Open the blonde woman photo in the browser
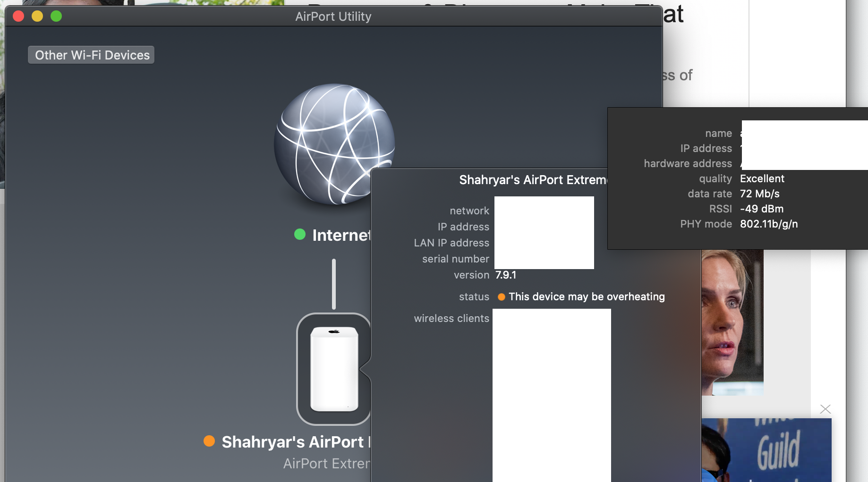 tap(732, 322)
